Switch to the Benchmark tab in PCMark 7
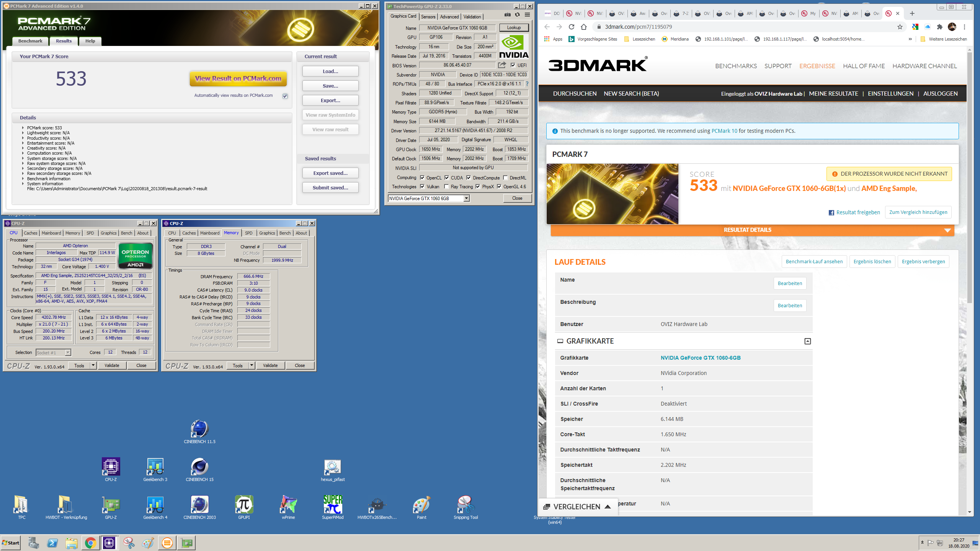This screenshot has width=980, height=551. pos(30,41)
